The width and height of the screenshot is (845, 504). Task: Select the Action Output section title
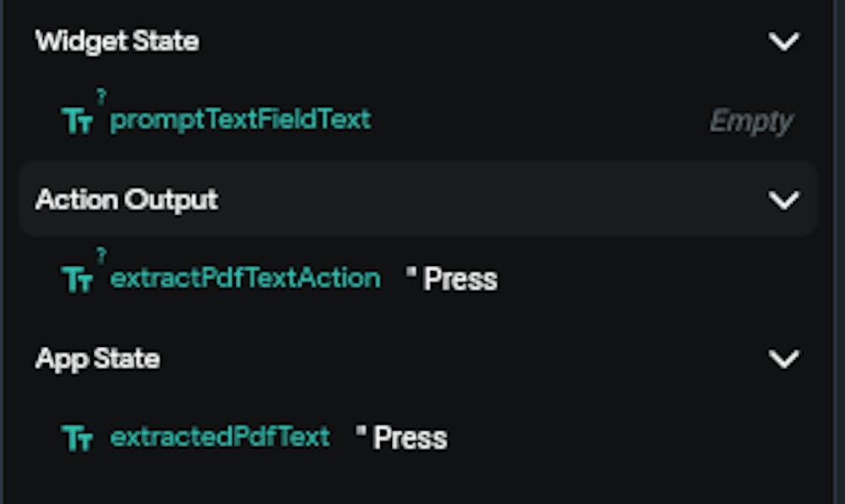click(x=127, y=200)
